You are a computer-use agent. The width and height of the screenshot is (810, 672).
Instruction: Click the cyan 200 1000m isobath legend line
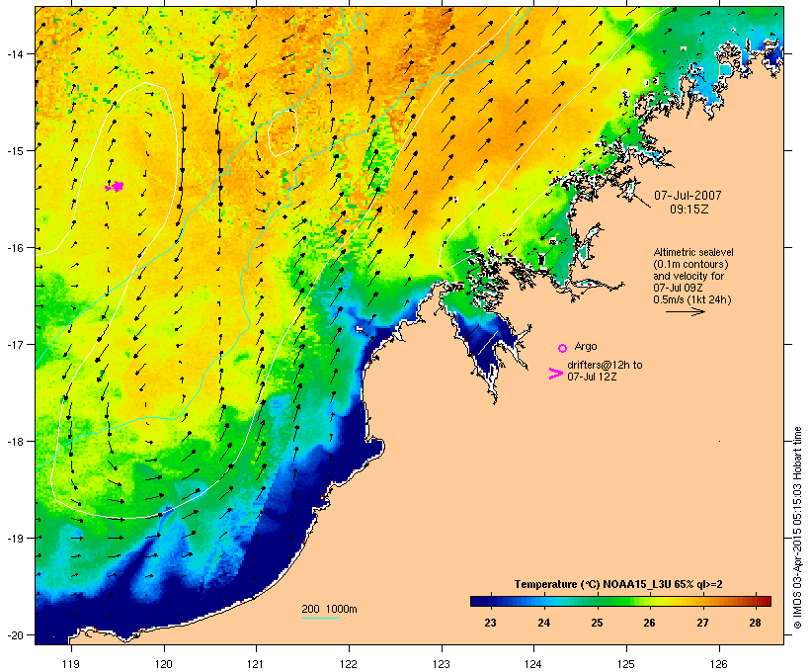tap(320, 618)
